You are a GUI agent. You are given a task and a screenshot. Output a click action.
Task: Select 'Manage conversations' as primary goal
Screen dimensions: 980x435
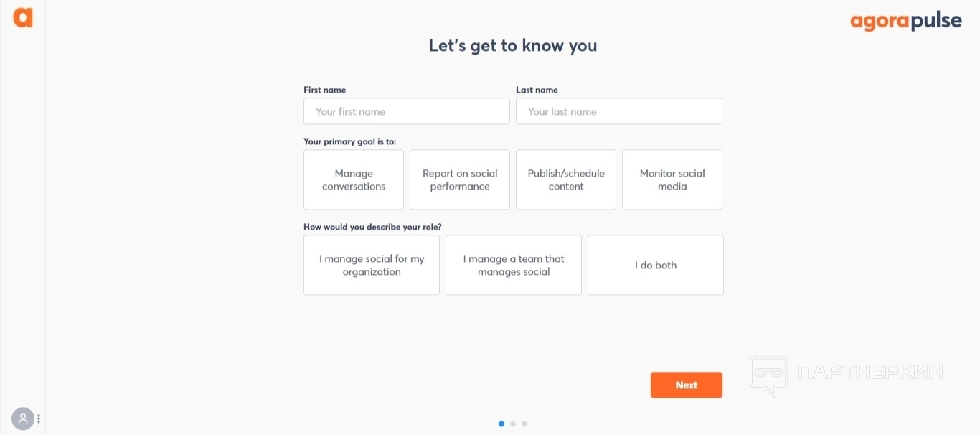pos(354,179)
